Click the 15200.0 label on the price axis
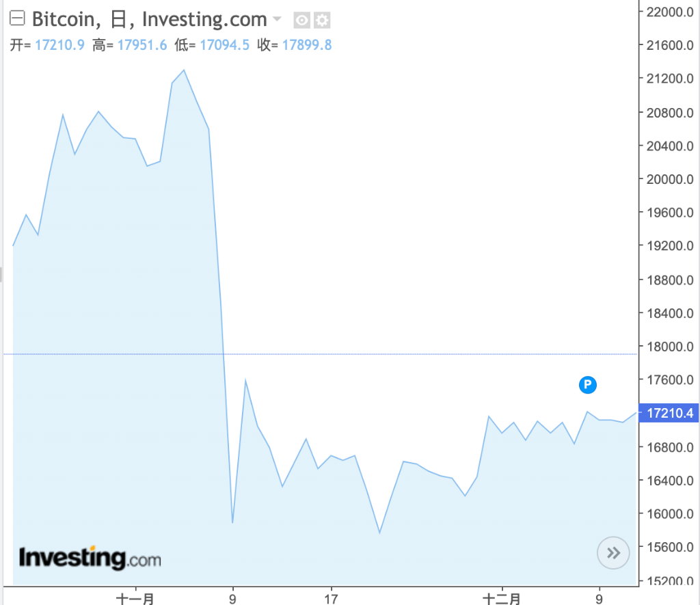700x605 pixels. (x=670, y=581)
